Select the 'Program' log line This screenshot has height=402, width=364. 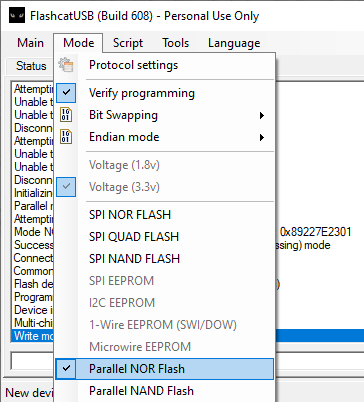click(34, 297)
